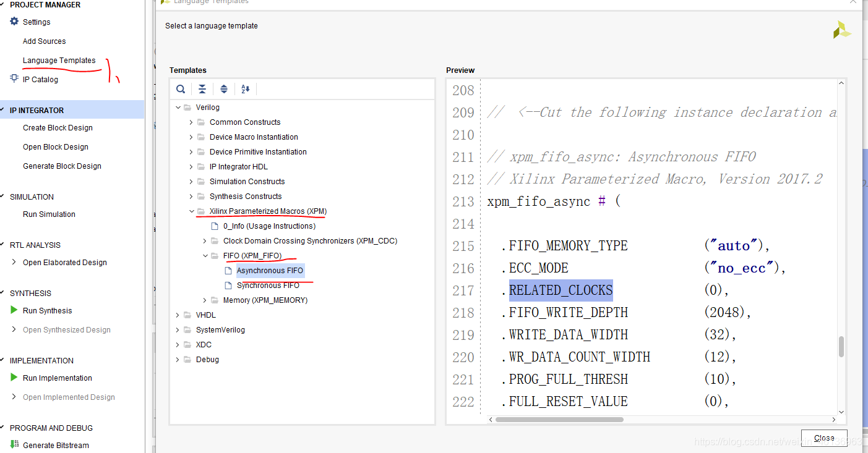This screenshot has width=868, height=453.
Task: Click Run Simulation
Action: (49, 214)
